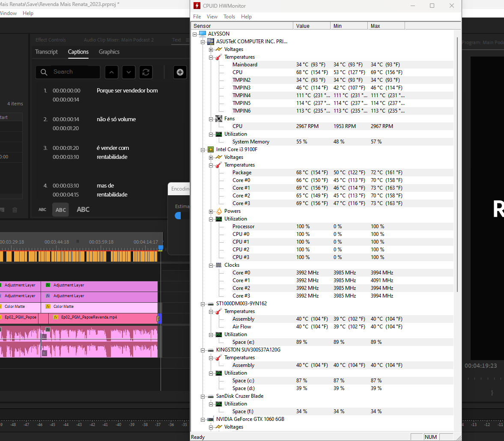This screenshot has height=441, width=504.
Task: Click the fx badge on Ep02_PGM_PapoeRevenda.mp4 clip
Action: pos(56,317)
